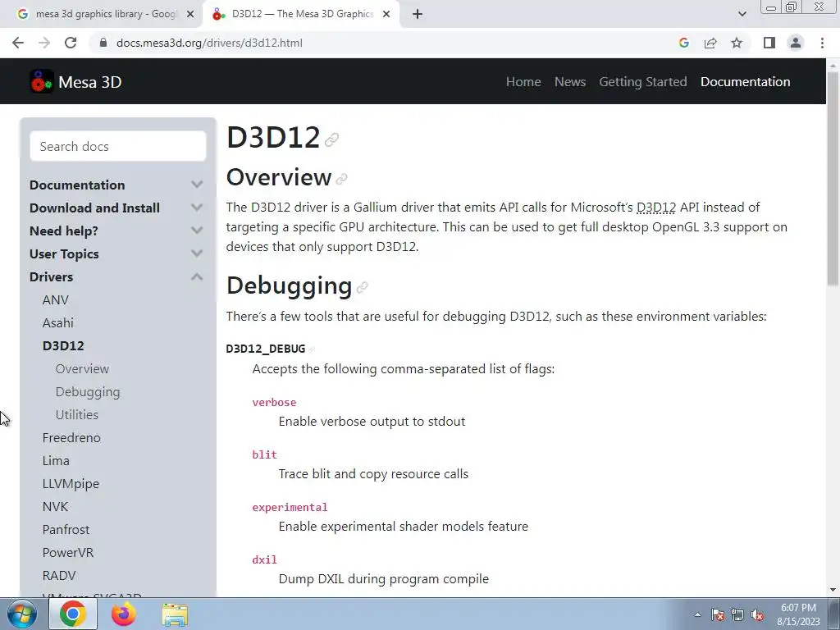Image resolution: width=840 pixels, height=630 pixels.
Task: Open the Panfrost driver page
Action: 66,530
